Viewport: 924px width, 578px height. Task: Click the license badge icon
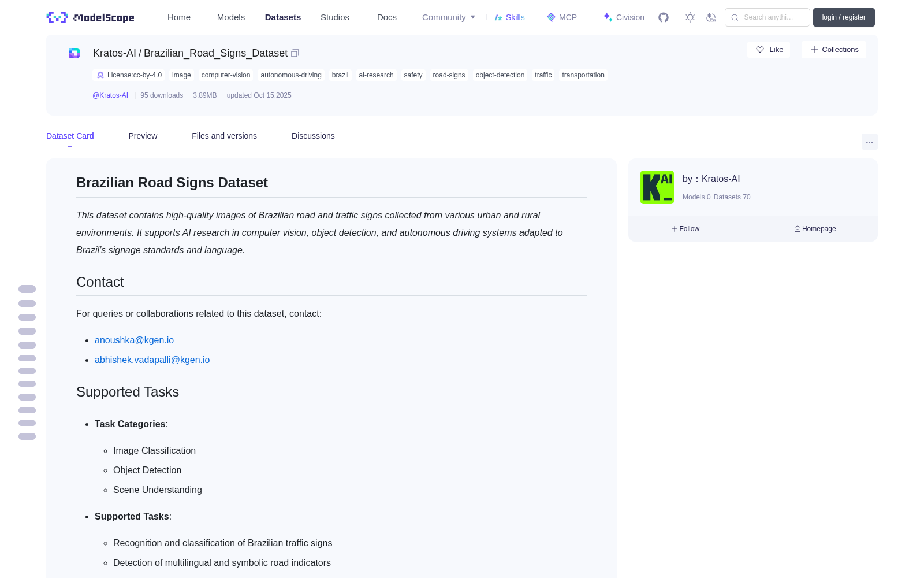pyautogui.click(x=100, y=75)
